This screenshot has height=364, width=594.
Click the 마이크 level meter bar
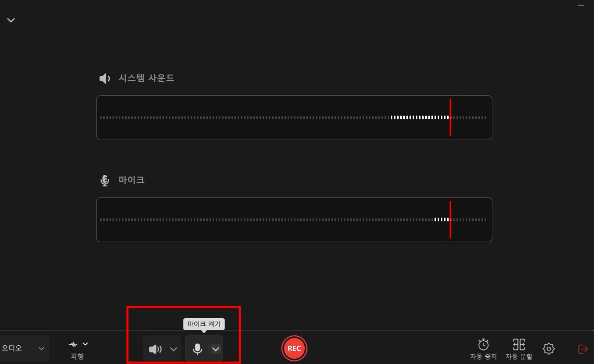click(x=294, y=220)
